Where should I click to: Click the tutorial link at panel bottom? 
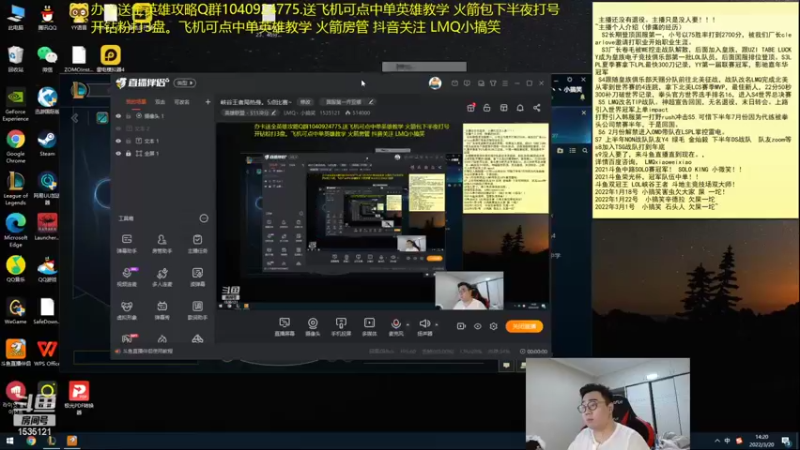pos(148,351)
